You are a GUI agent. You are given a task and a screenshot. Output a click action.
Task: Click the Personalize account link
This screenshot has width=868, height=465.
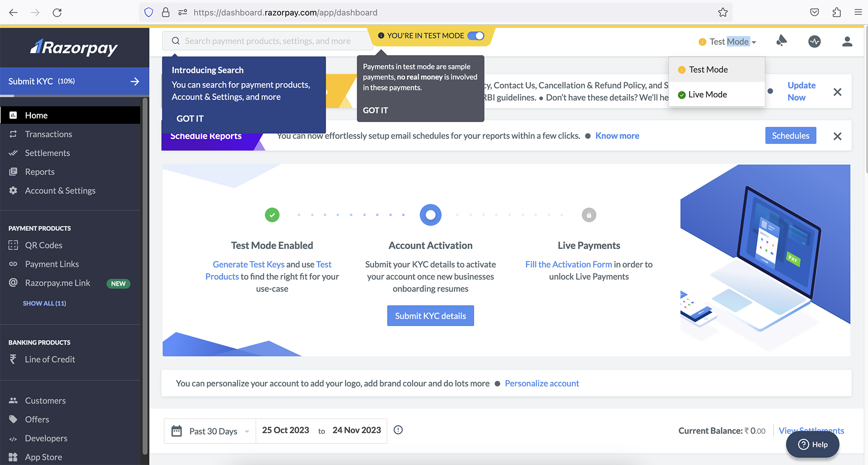pos(542,383)
